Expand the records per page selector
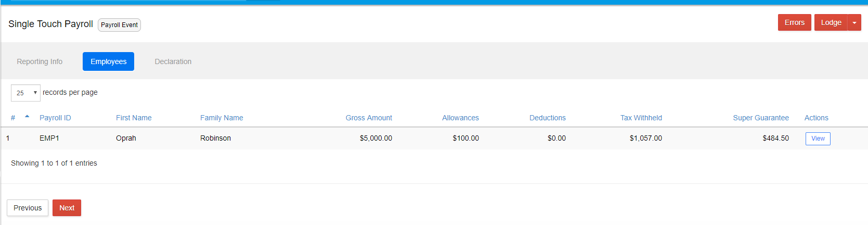This screenshot has height=225, width=868. 25,93
